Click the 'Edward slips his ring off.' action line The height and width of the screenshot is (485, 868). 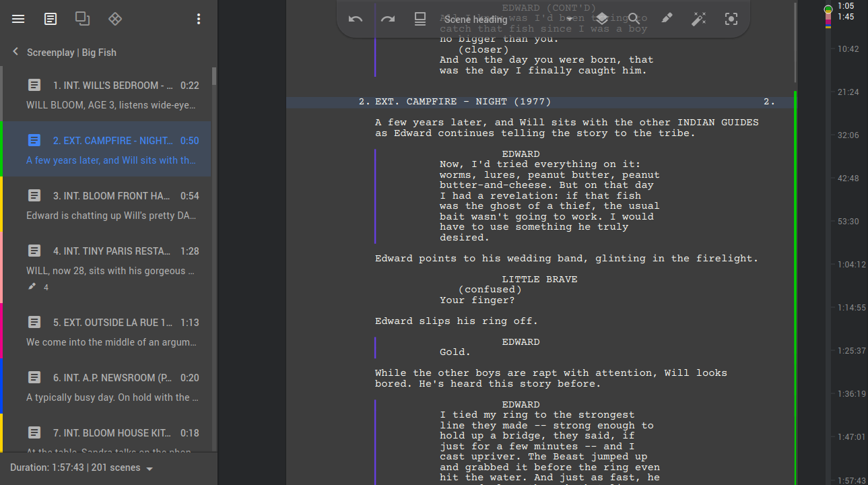pyautogui.click(x=457, y=321)
